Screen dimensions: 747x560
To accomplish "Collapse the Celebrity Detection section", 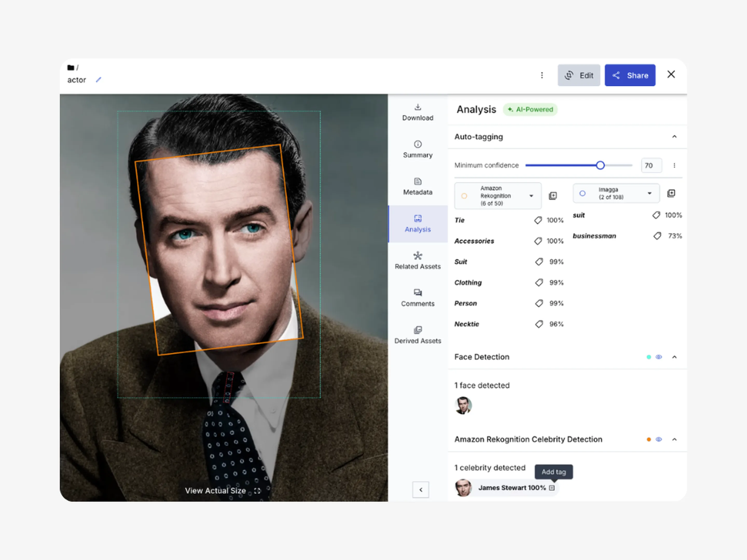I will [x=674, y=439].
